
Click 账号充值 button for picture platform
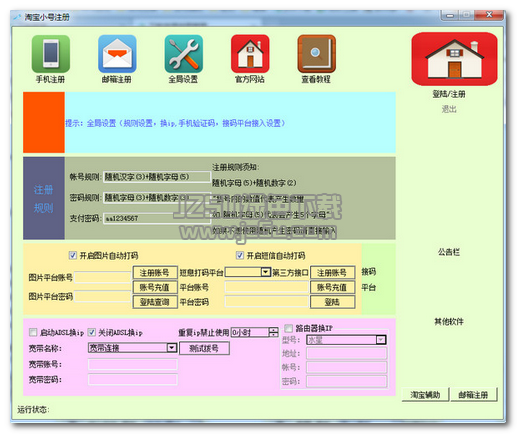tap(155, 287)
